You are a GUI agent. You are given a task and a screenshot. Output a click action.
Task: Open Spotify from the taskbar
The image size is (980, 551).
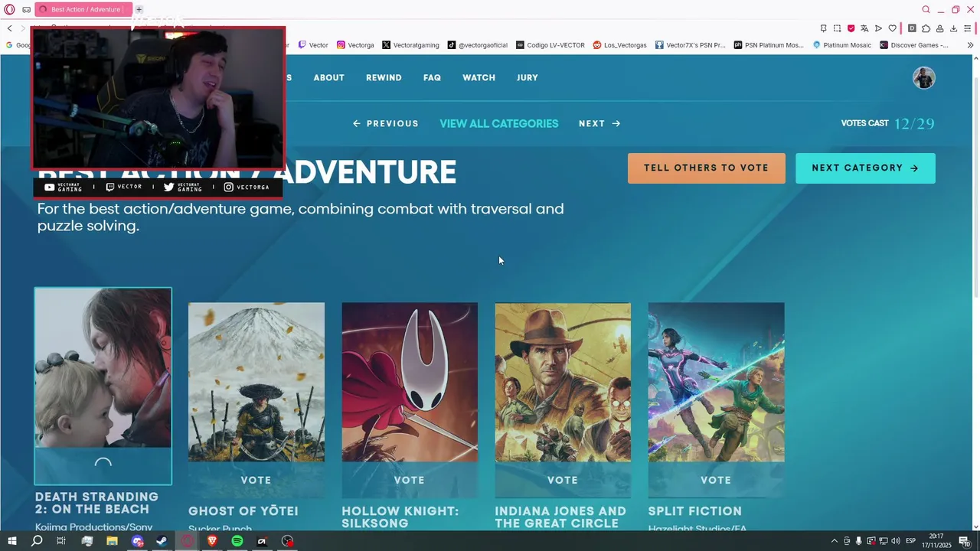[x=237, y=541]
